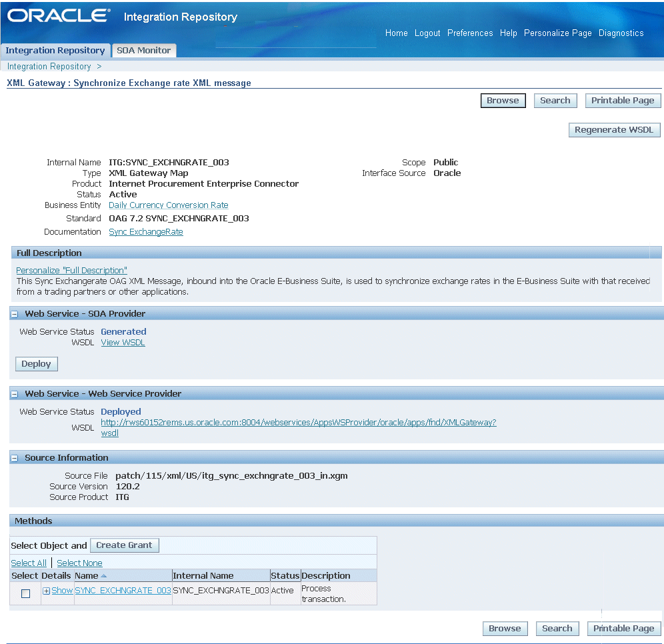The width and height of the screenshot is (664, 644).
Task: Open Daily Currency Conversion Rate link
Action: [169, 205]
